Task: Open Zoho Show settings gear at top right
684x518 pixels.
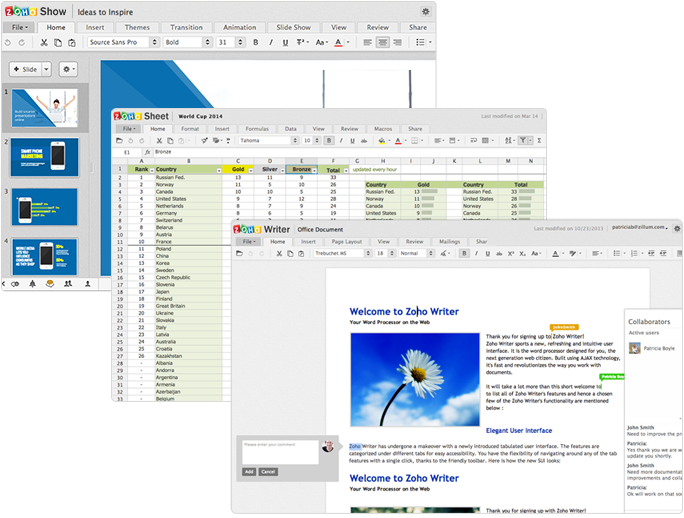Action: [425, 11]
